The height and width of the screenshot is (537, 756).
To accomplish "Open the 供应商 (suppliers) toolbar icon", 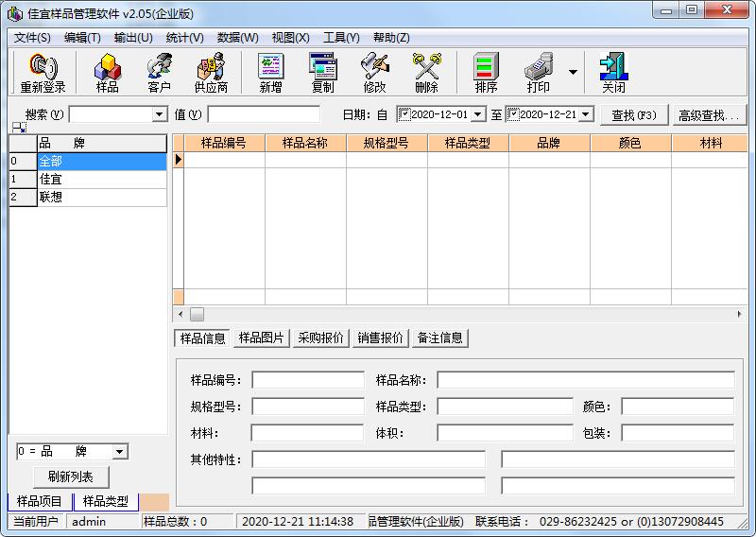I will [211, 73].
